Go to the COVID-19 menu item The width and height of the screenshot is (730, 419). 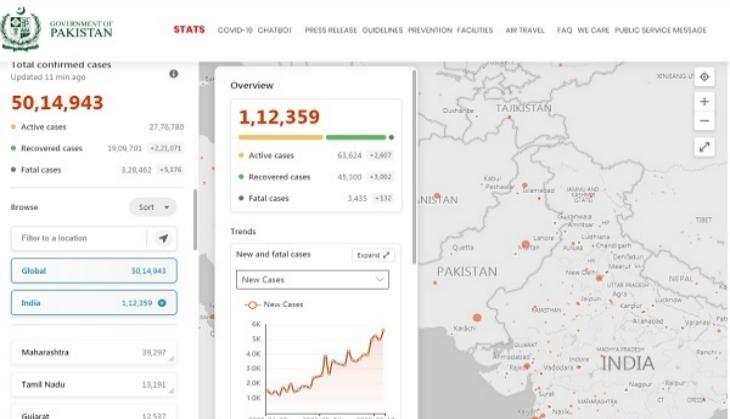[235, 30]
